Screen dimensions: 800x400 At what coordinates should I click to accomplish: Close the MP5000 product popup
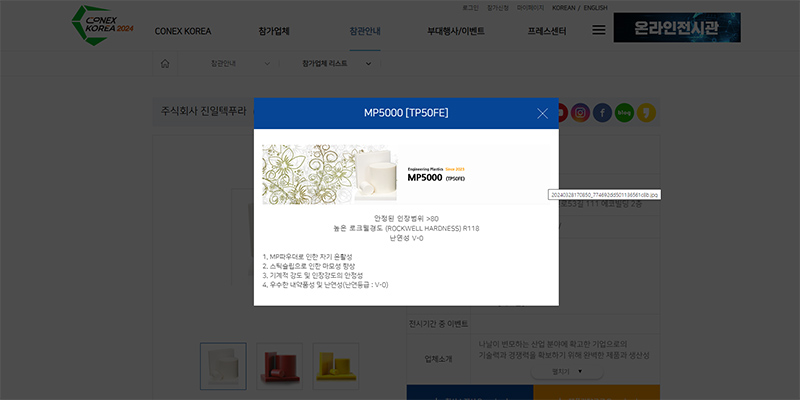(x=542, y=113)
